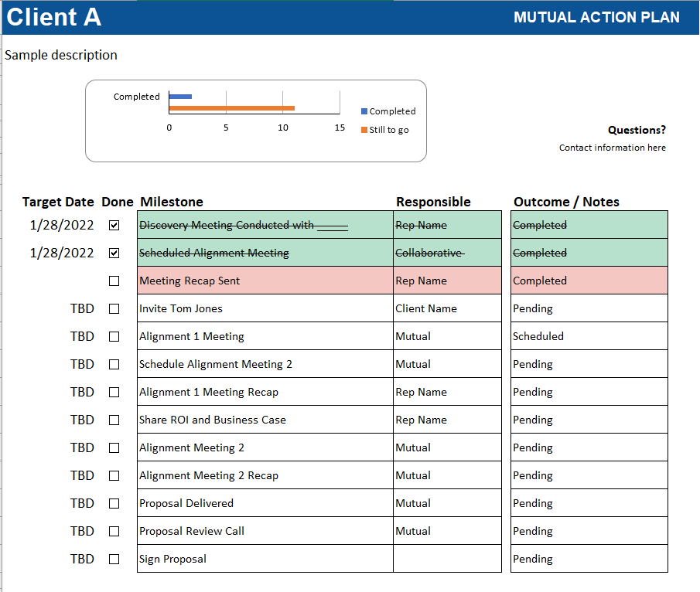
Task: Click the Sample description cell
Action: point(61,55)
